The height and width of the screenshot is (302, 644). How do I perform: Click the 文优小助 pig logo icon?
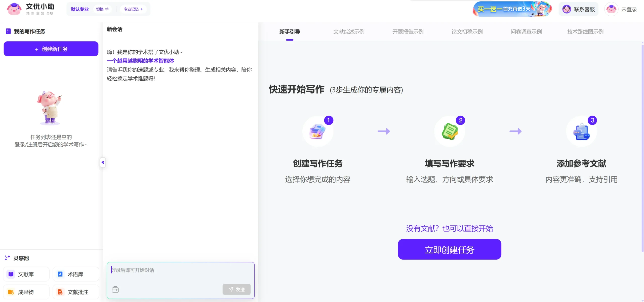click(x=14, y=9)
